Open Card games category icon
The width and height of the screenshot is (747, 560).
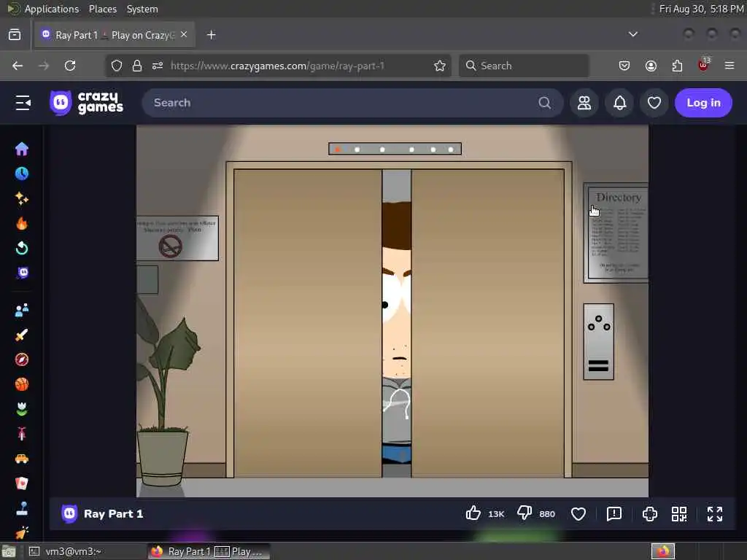[21, 483]
